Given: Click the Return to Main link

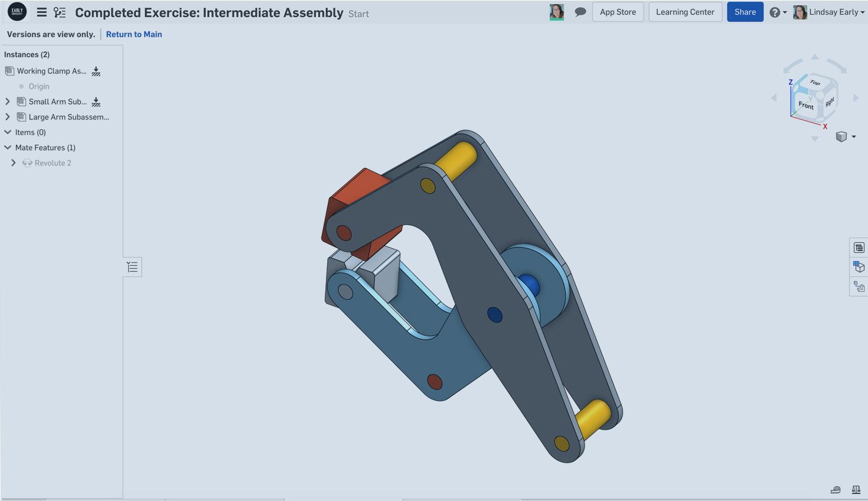Looking at the screenshot, I should [x=134, y=34].
